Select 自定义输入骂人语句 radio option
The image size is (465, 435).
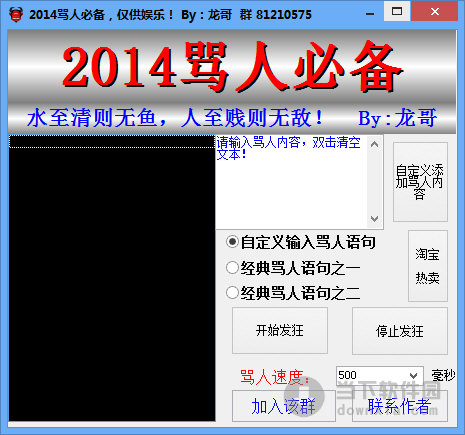tap(301, 242)
